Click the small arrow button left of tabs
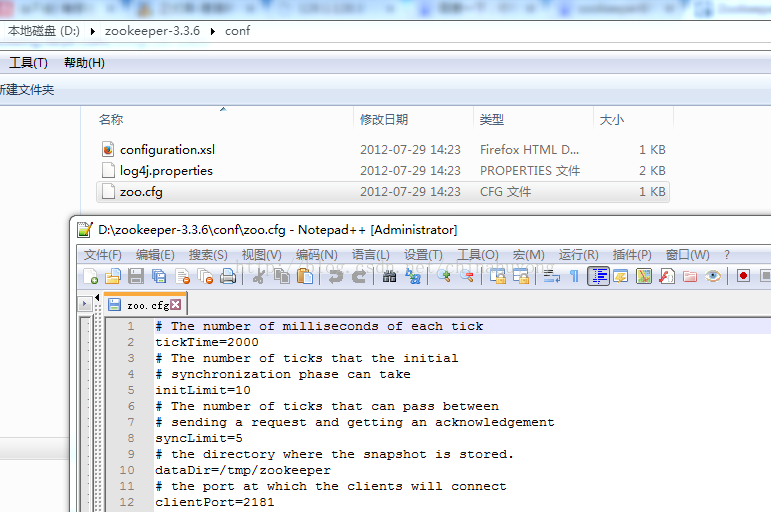Viewport: 771px width, 512px height. coord(85,304)
